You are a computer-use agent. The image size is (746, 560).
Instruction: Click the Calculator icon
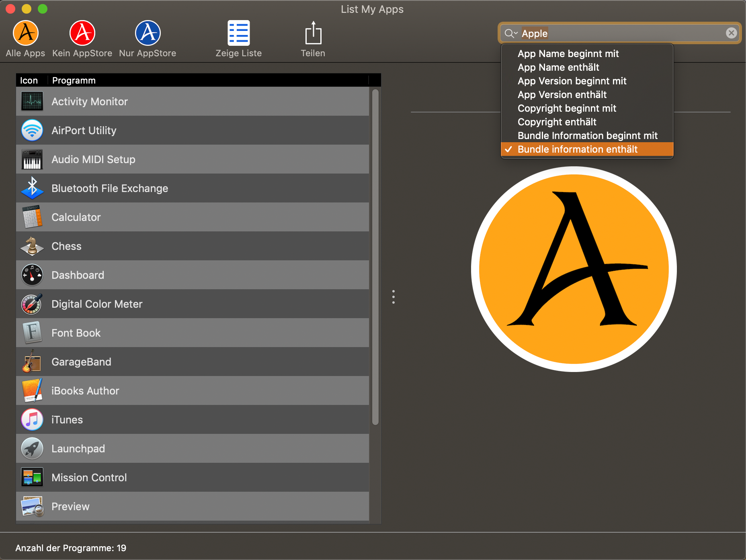(32, 217)
